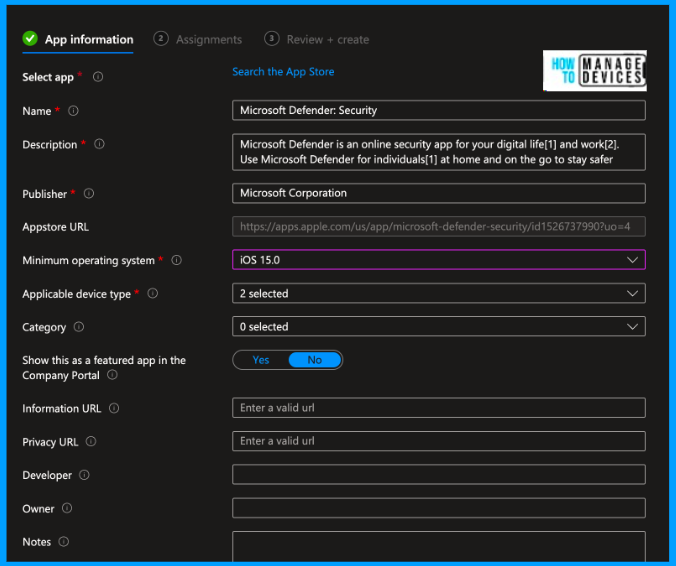Edit the Publisher field Microsoft Corporation
Screen dimensions: 676x566
(x=438, y=193)
